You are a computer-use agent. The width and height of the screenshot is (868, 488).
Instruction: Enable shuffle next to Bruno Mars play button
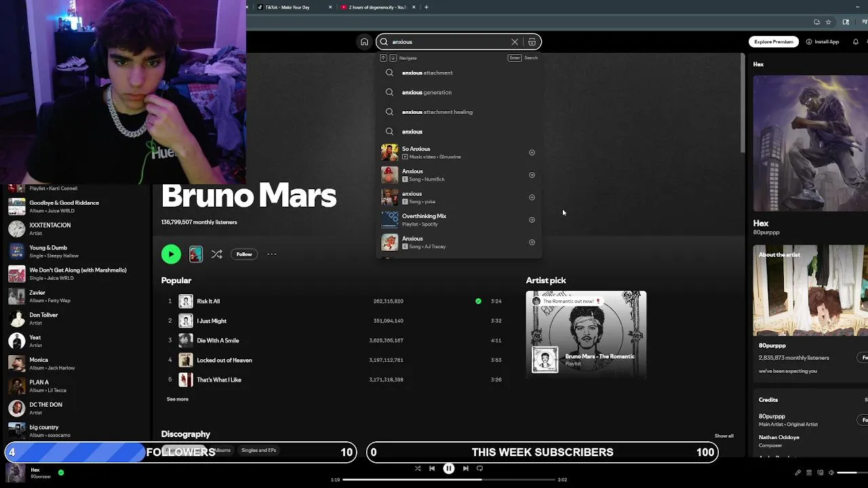[216, 254]
